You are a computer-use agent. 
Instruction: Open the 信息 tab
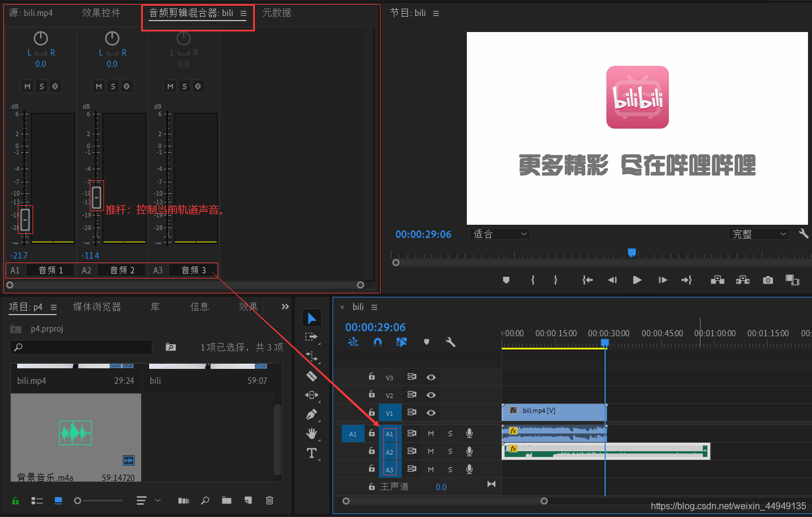[199, 307]
